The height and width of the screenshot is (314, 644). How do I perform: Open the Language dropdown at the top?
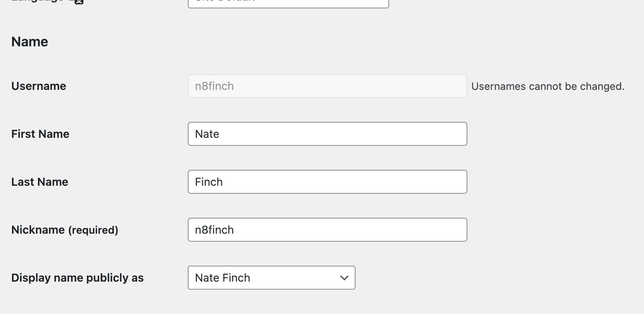point(288,3)
